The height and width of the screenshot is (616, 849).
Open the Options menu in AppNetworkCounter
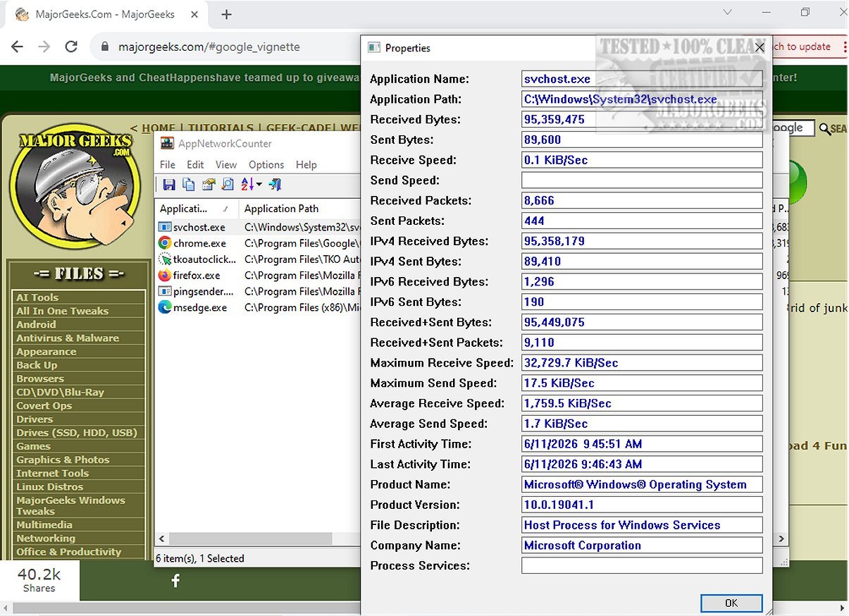coord(266,164)
